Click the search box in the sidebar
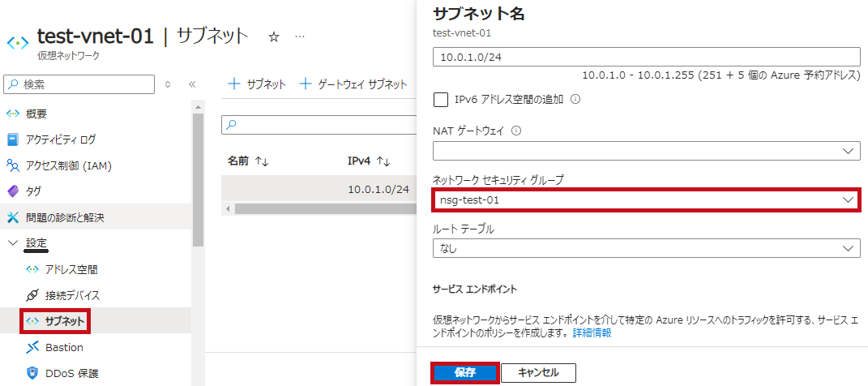Screen dimensions: 868x386 pyautogui.click(x=79, y=84)
